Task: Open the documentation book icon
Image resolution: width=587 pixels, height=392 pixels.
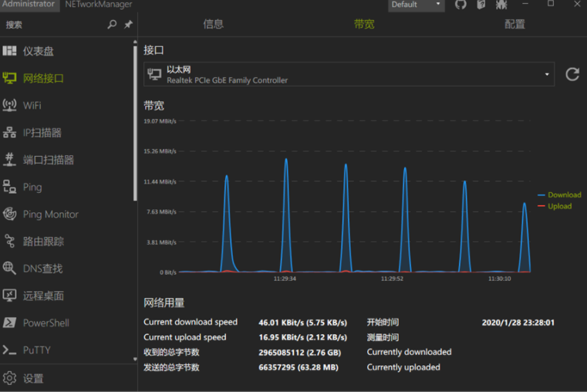Action: tap(481, 5)
